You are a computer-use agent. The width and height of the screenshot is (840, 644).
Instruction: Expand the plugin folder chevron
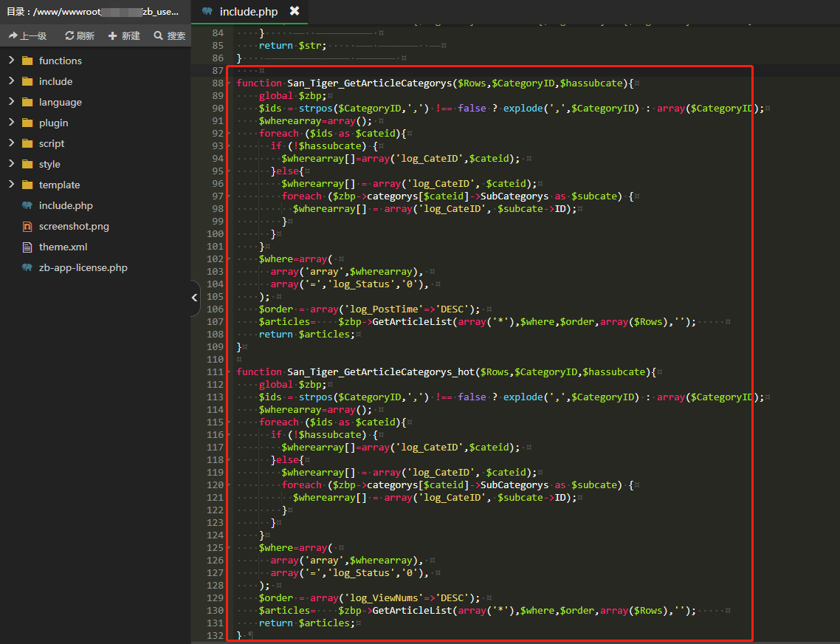[x=11, y=123]
